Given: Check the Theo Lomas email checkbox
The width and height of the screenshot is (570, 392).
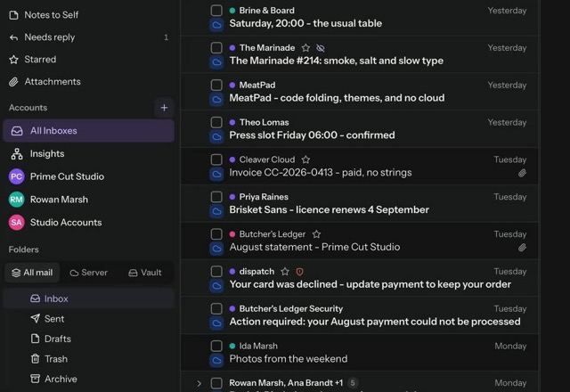Looking at the screenshot, I should click(216, 122).
